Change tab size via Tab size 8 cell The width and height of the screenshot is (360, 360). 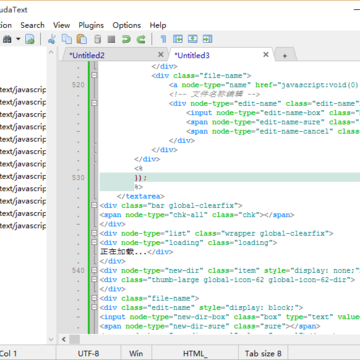[x=263, y=353]
